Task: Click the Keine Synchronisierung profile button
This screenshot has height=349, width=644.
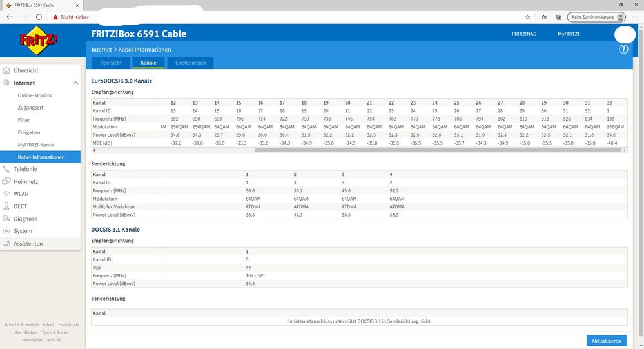Action: pos(597,17)
